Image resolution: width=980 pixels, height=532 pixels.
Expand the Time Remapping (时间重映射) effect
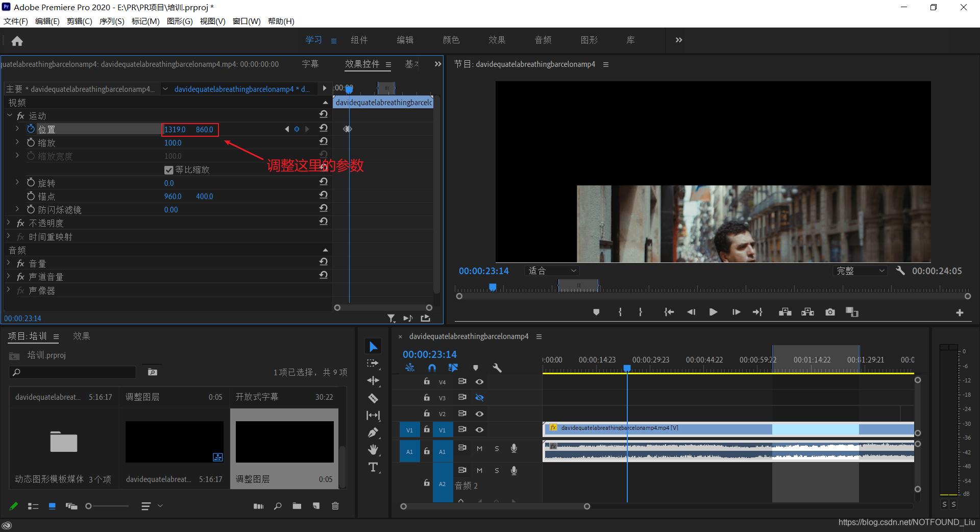click(9, 236)
